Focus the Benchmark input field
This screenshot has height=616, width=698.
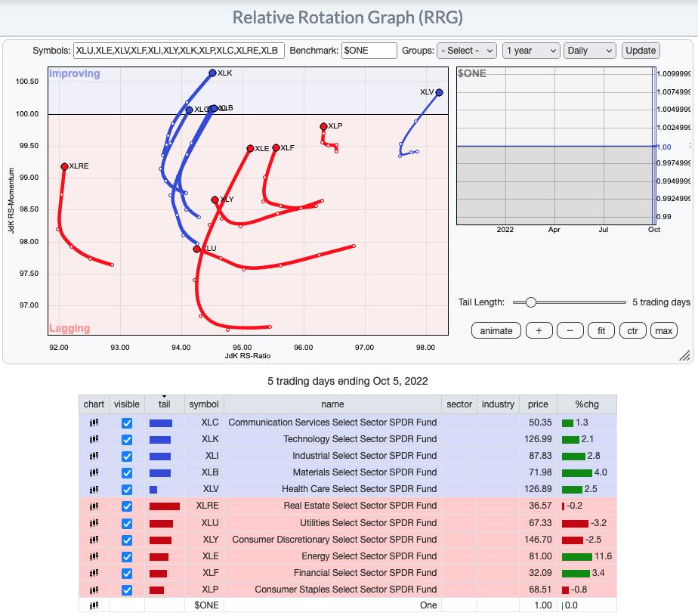click(x=369, y=51)
